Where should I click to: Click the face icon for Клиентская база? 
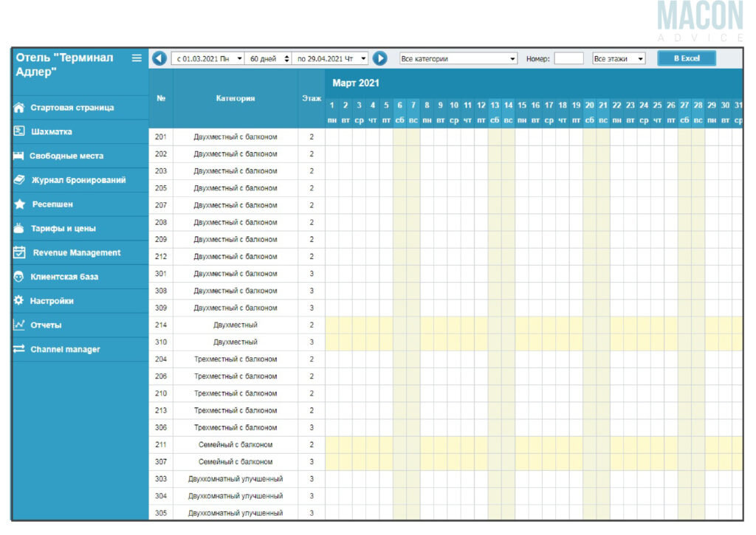click(18, 277)
